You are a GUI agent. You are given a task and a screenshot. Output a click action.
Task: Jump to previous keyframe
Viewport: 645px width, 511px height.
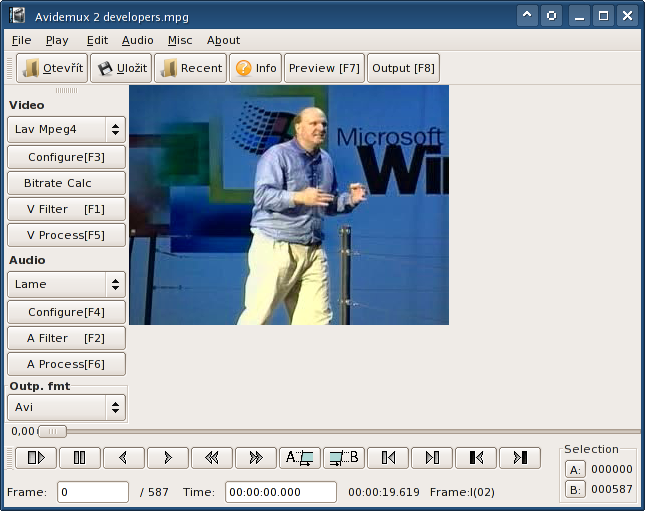[212, 458]
